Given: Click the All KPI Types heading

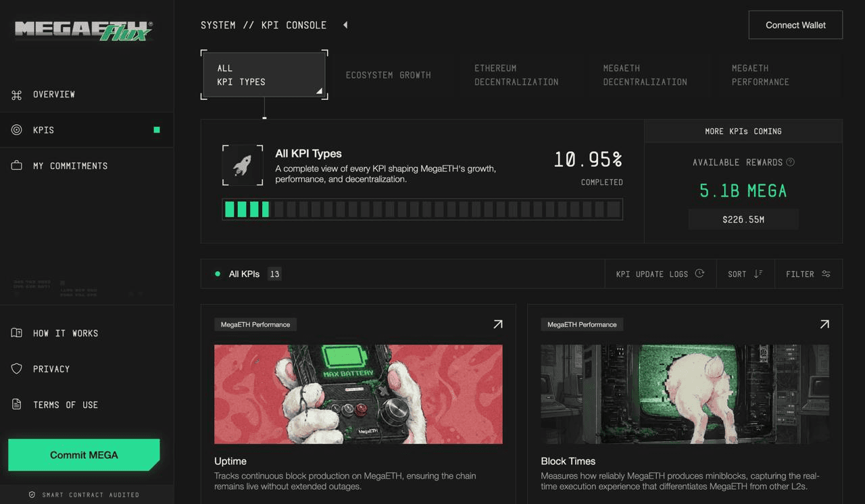Looking at the screenshot, I should (309, 153).
